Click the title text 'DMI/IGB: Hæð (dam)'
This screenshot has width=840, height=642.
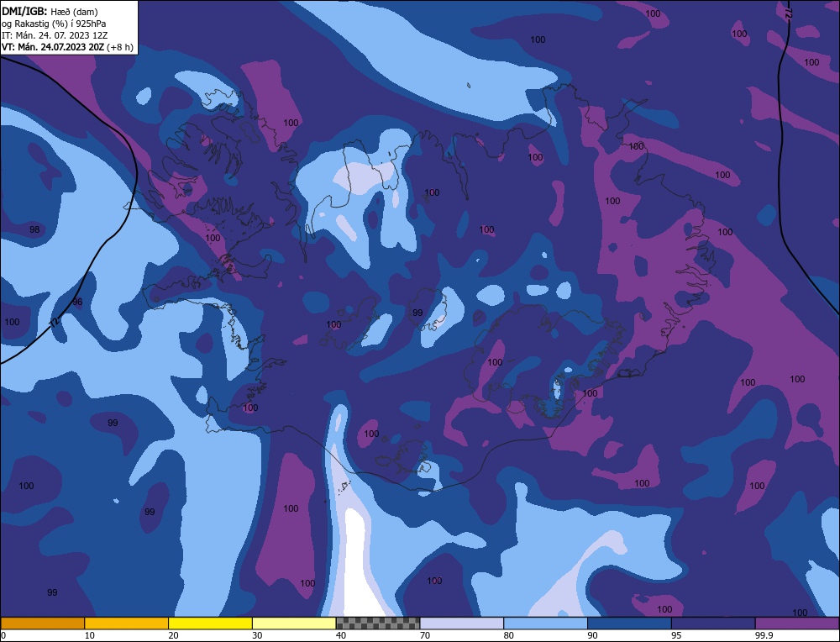coord(50,11)
